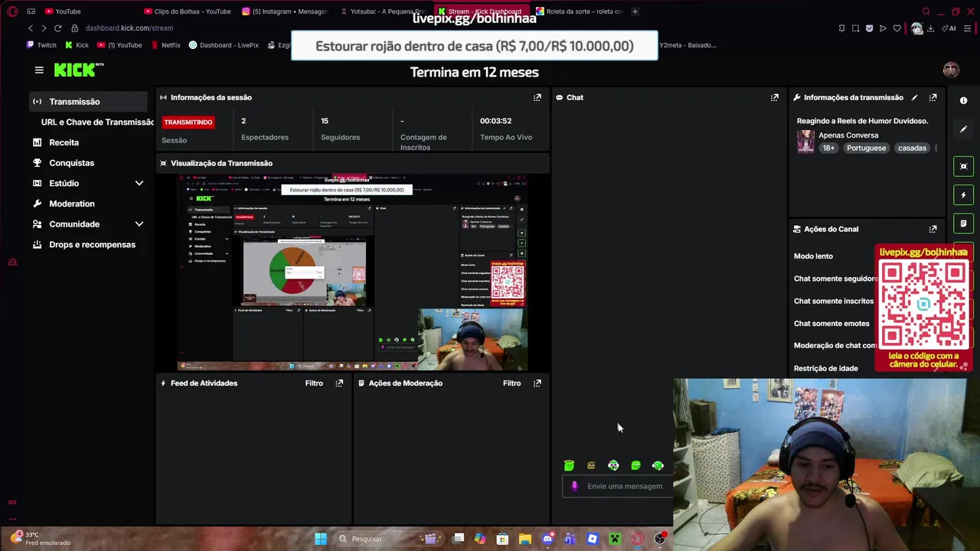Open the Kick bookmark
980x551 pixels.
[x=77, y=45]
